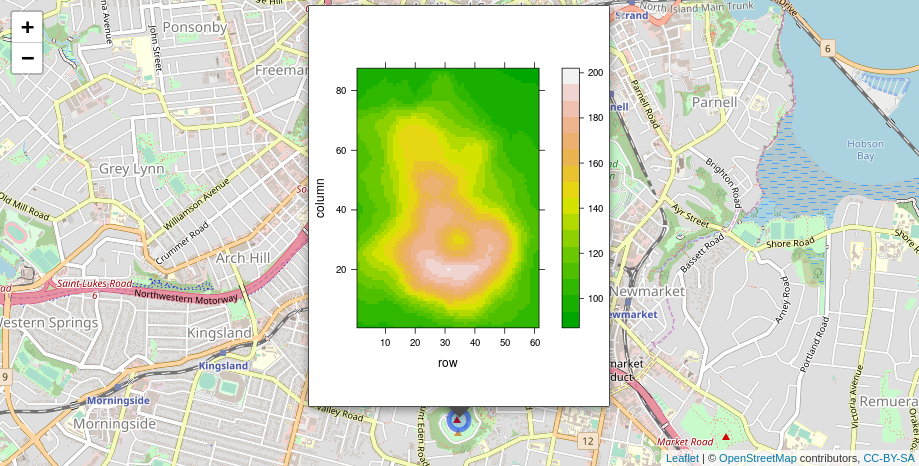Click the blue circle map marker

coord(457,420)
